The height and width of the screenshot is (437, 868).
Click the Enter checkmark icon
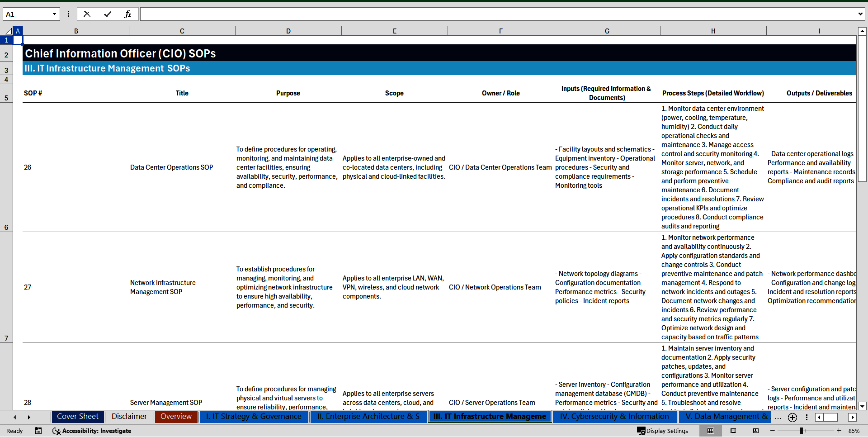[108, 14]
